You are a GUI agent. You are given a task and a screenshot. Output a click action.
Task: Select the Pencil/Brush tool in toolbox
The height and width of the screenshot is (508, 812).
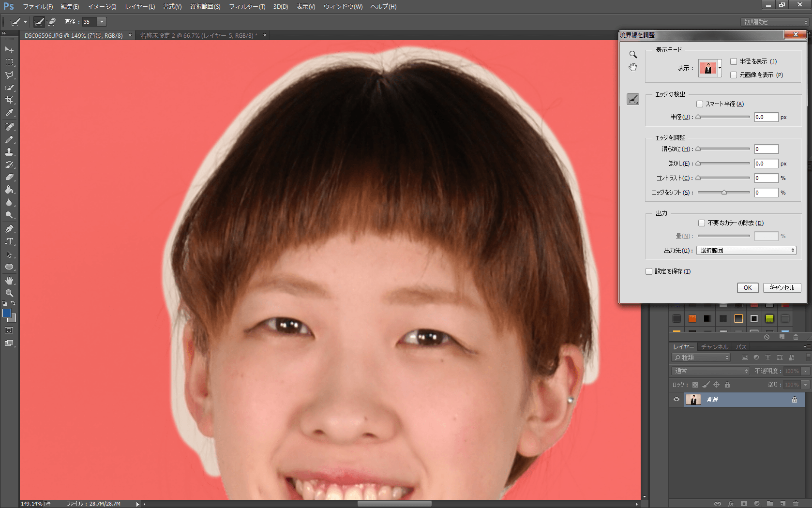(9, 139)
